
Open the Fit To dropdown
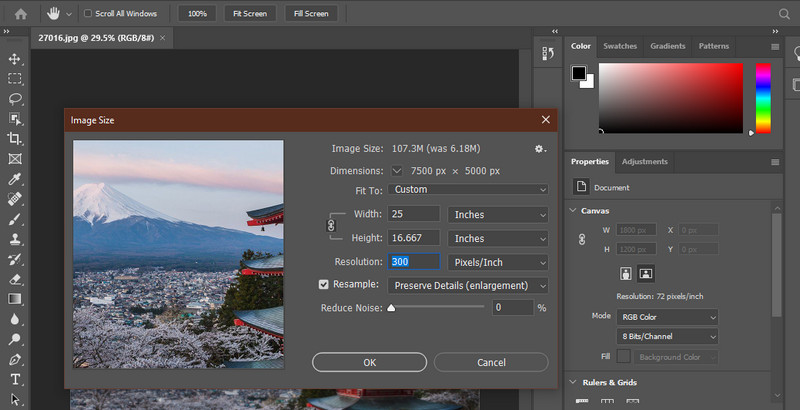[x=468, y=189]
